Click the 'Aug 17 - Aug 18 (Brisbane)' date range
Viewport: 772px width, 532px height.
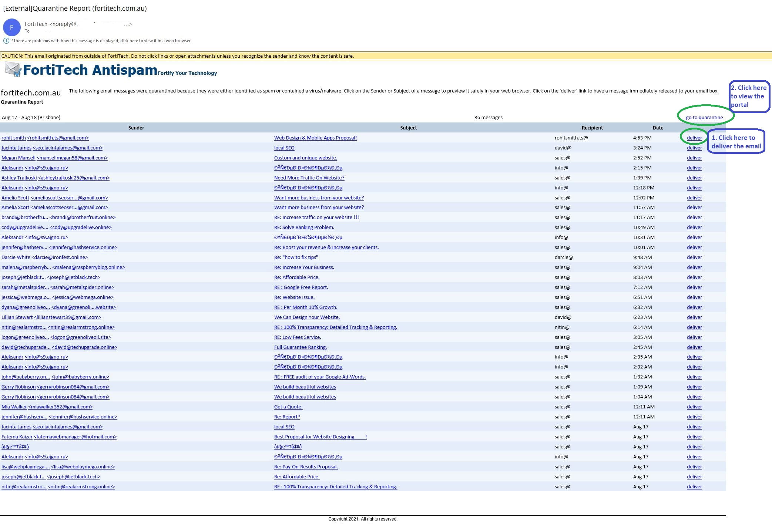31,118
